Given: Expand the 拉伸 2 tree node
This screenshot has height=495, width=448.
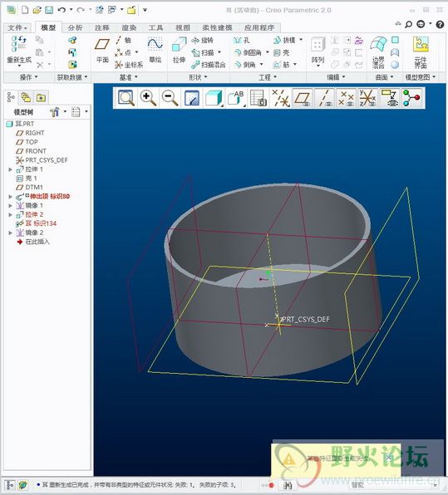Looking at the screenshot, I should pyautogui.click(x=11, y=214).
